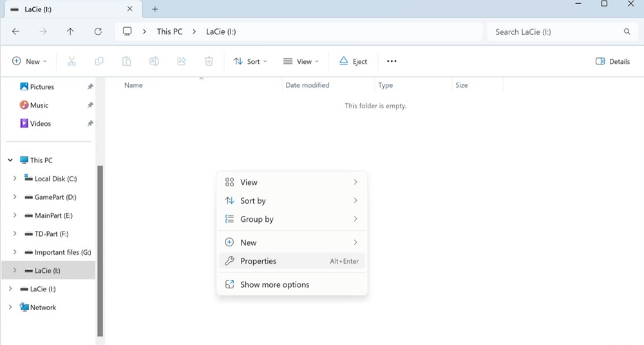Open the New dropdown in toolbar
The width and height of the screenshot is (644, 345).
[29, 61]
